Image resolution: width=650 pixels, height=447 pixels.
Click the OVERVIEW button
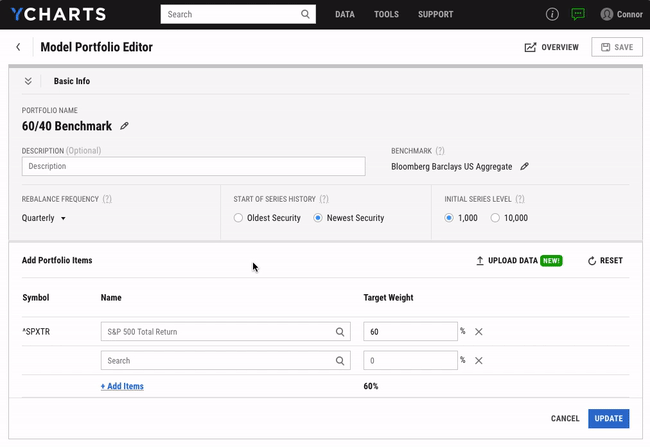point(551,47)
